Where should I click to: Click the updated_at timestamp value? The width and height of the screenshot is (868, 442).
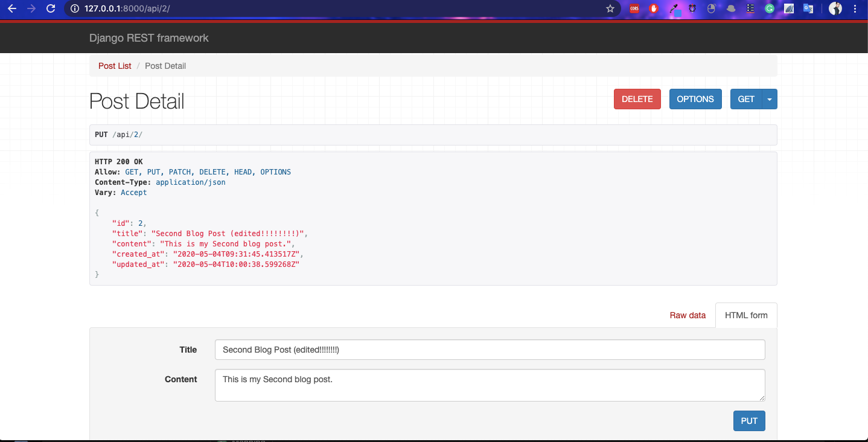pos(237,264)
